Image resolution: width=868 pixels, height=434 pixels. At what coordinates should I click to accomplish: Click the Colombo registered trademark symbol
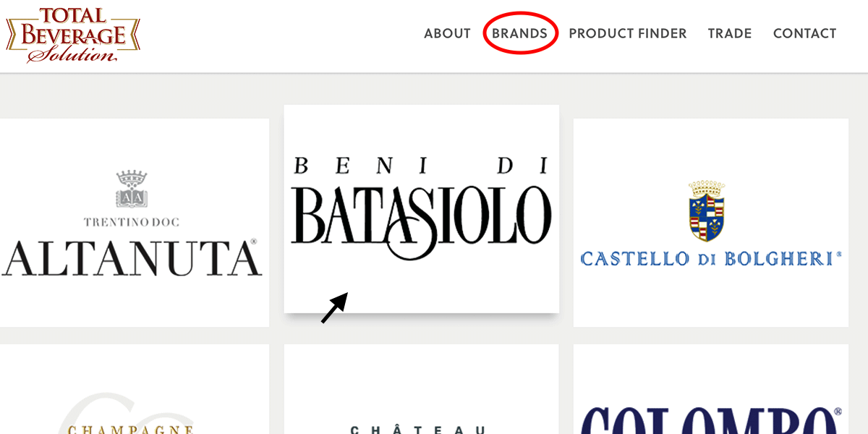838,411
